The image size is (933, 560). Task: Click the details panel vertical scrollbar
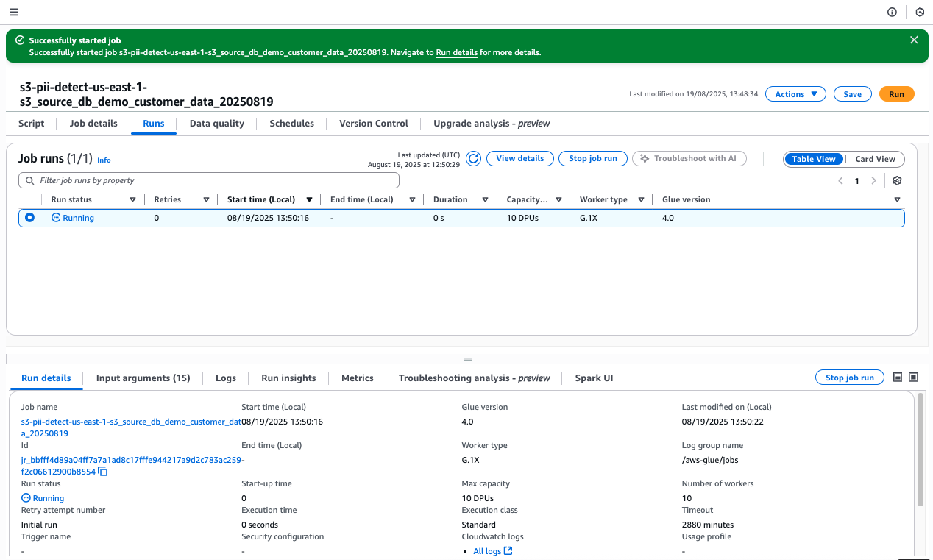click(920, 449)
